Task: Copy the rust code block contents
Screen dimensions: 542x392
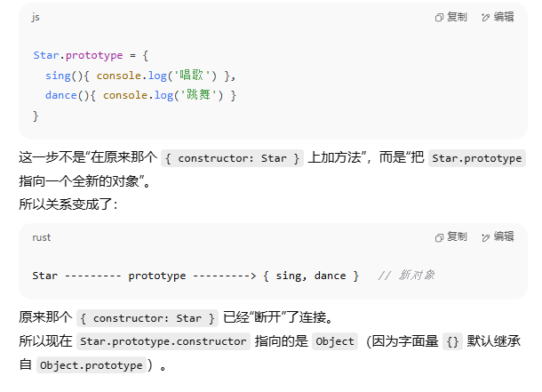Action: [x=451, y=236]
